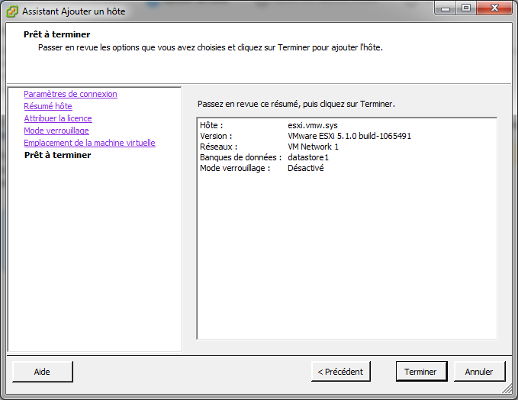Click the lockdown value Désactivé
This screenshot has width=518, height=400.
(305, 168)
